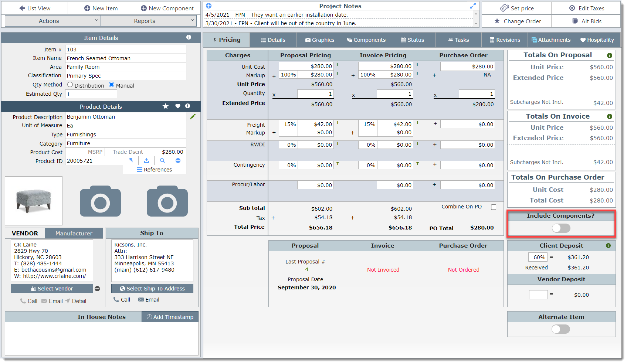The width and height of the screenshot is (627, 364).
Task: Click the heart icon in Product Details
Action: [177, 106]
